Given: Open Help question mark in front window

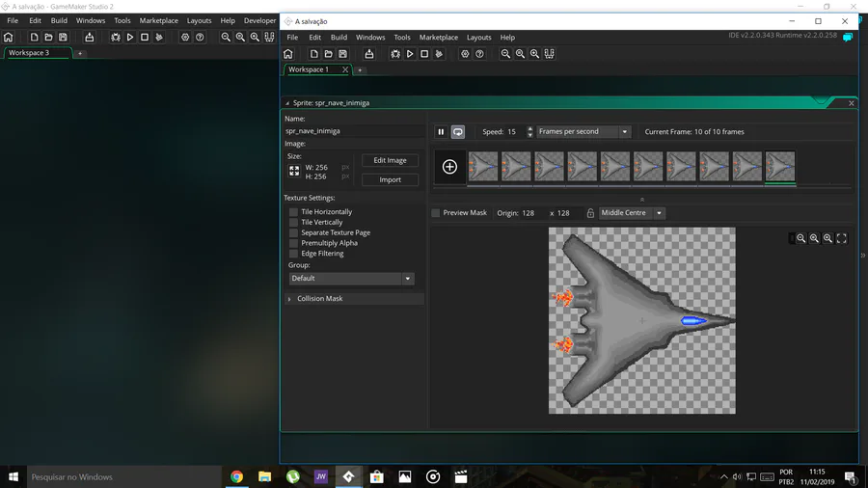Looking at the screenshot, I should click(479, 54).
